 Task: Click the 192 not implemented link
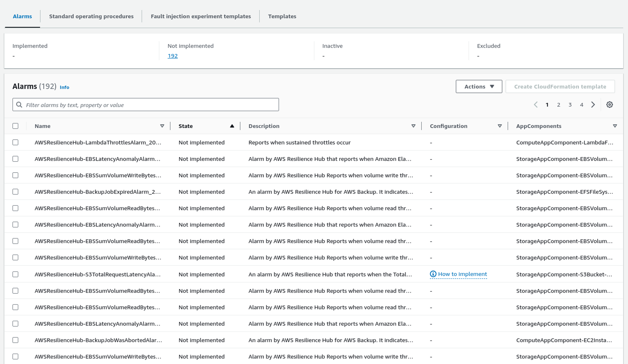pos(172,56)
